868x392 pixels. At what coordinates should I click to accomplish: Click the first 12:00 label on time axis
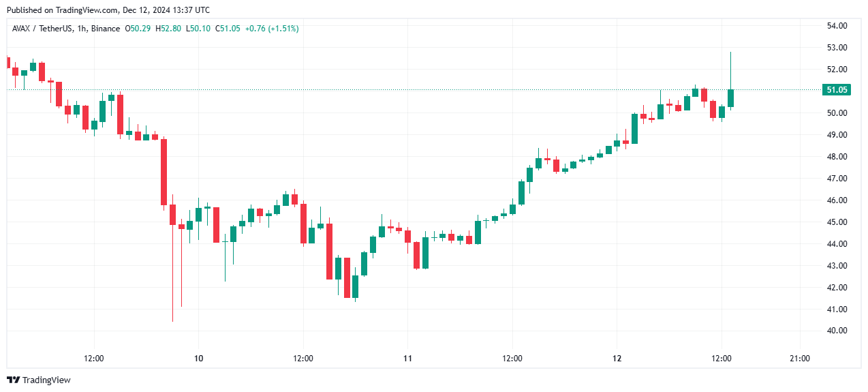click(94, 359)
